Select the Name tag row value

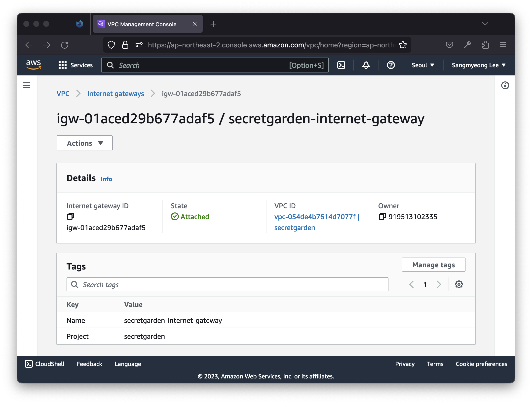(x=173, y=320)
